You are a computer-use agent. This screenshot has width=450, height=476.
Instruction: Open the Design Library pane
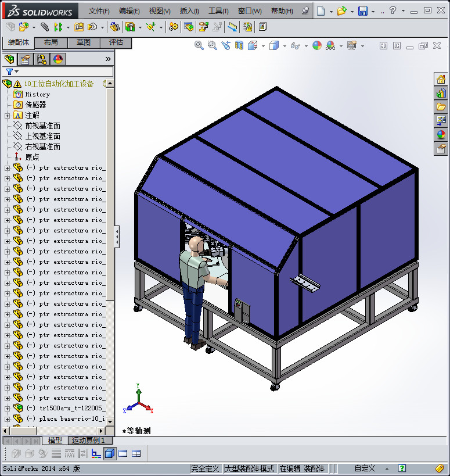tap(441, 93)
